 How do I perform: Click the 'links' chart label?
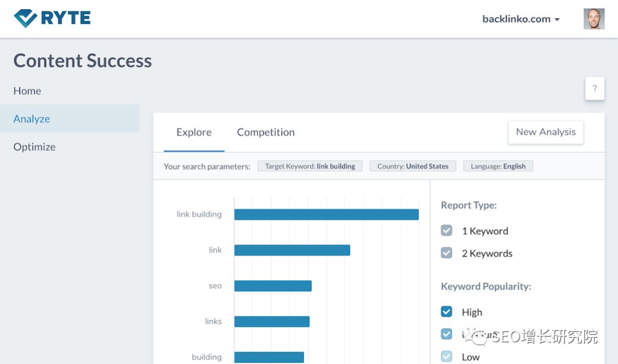pyautogui.click(x=213, y=321)
